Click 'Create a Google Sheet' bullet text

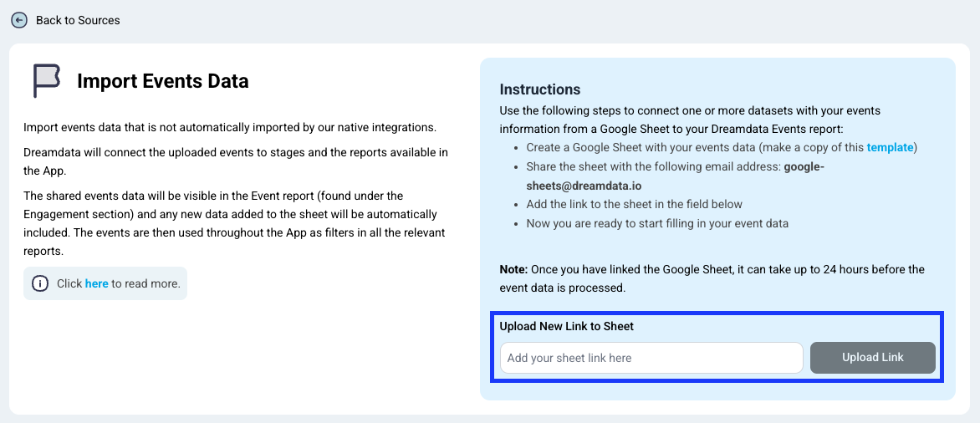coord(722,148)
